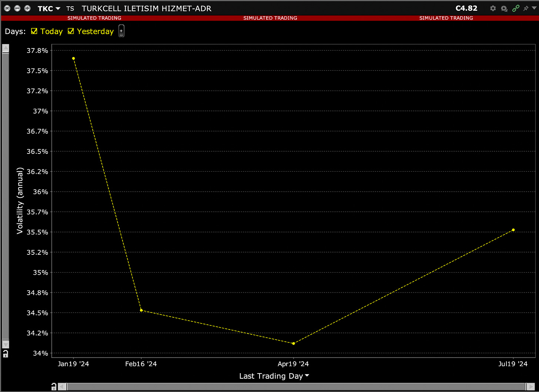Viewport: 539px width, 392px height.
Task: Click the vertical scrollbar up arrow
Action: pos(5,48)
